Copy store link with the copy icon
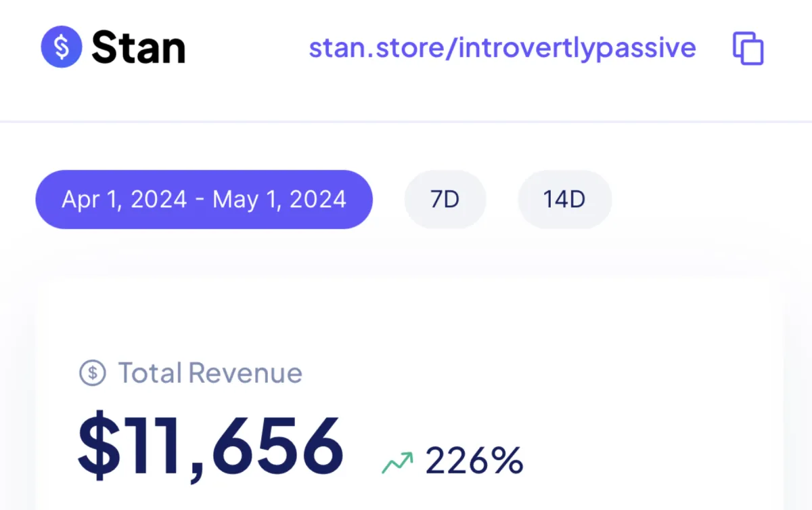 coord(748,48)
